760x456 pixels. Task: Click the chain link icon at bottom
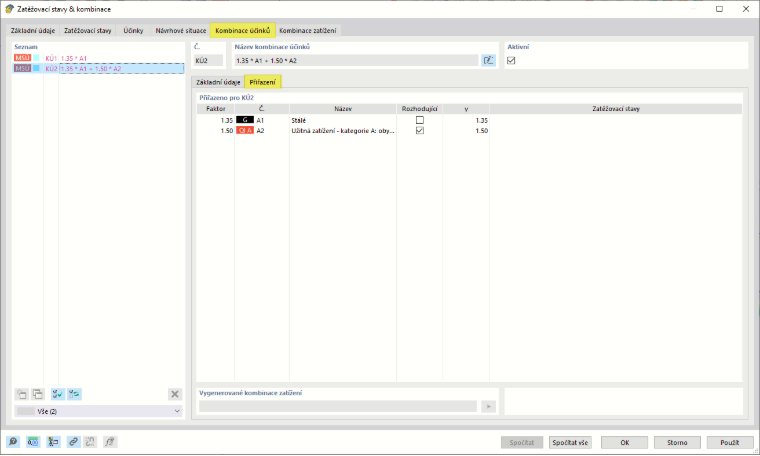73,442
